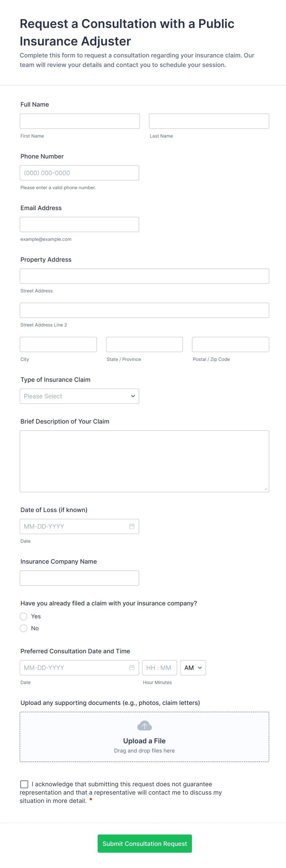Click the City input field
Screen dimensions: 286x868
(x=58, y=344)
